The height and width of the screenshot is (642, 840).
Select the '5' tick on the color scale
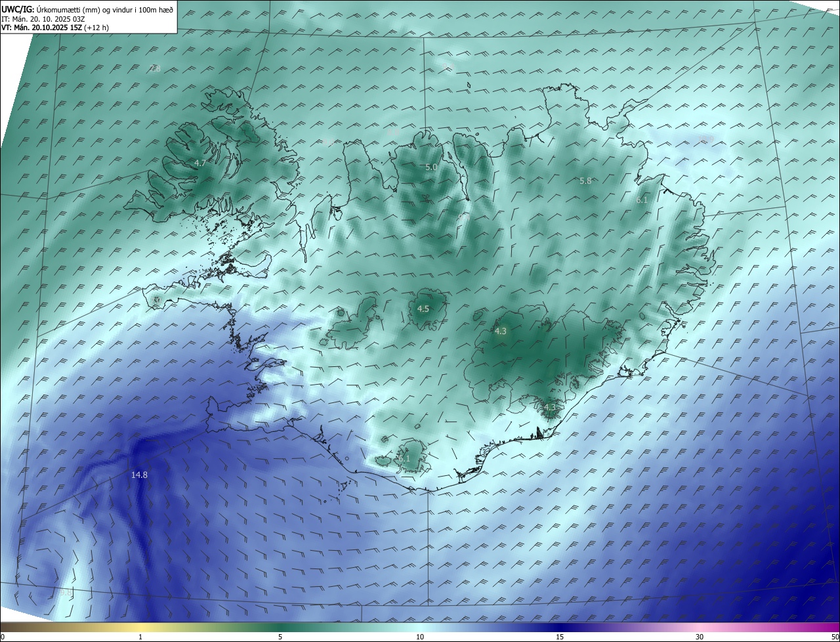[280, 637]
